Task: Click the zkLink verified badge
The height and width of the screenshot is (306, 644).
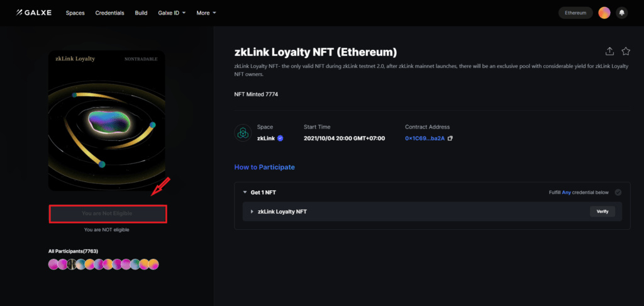Action: (280, 139)
